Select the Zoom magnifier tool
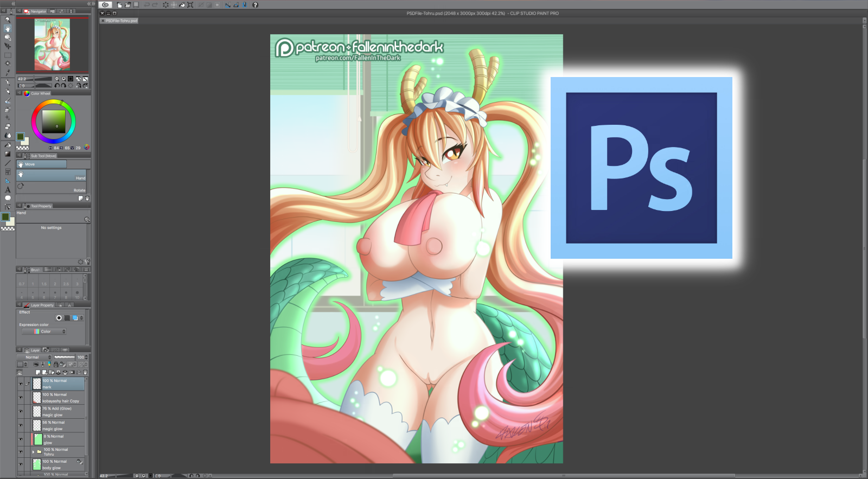Screen dimensions: 868x479 coord(8,20)
